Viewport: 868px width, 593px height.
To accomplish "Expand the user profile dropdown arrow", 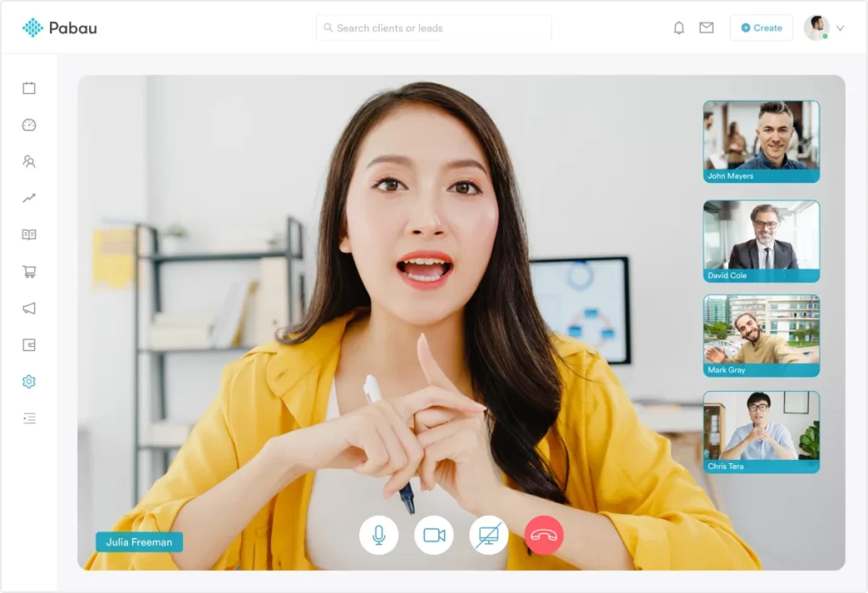I will (x=840, y=28).
